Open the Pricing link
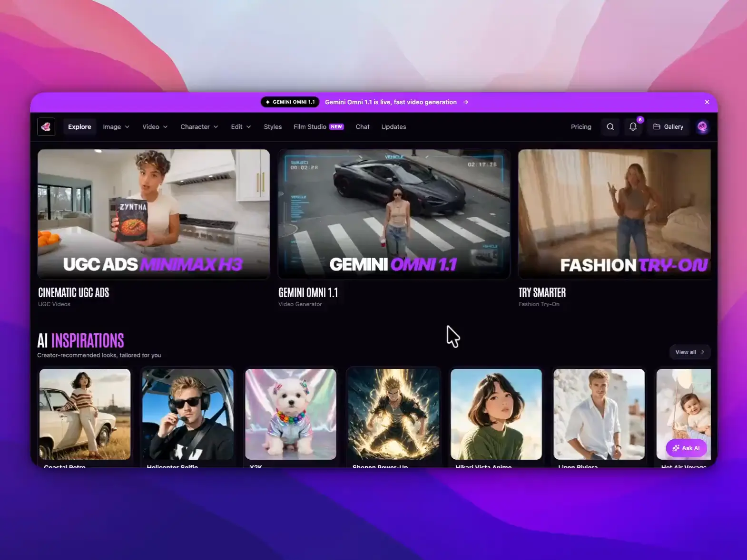The image size is (747, 560). pos(581,127)
